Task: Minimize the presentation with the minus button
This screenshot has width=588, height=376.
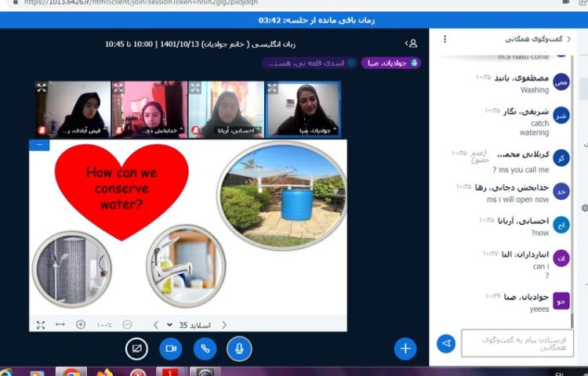Action: coord(39,145)
